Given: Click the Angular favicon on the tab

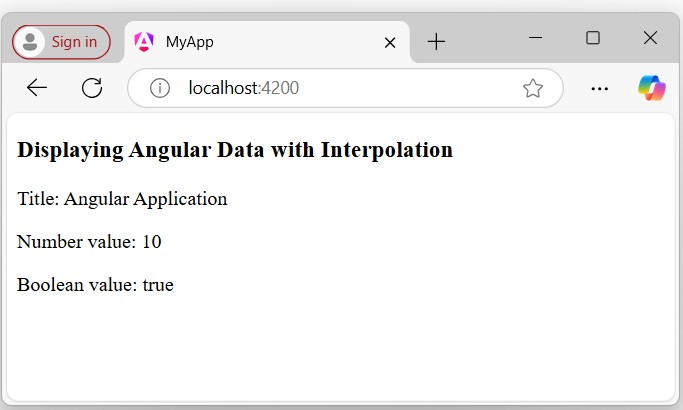Looking at the screenshot, I should (144, 42).
